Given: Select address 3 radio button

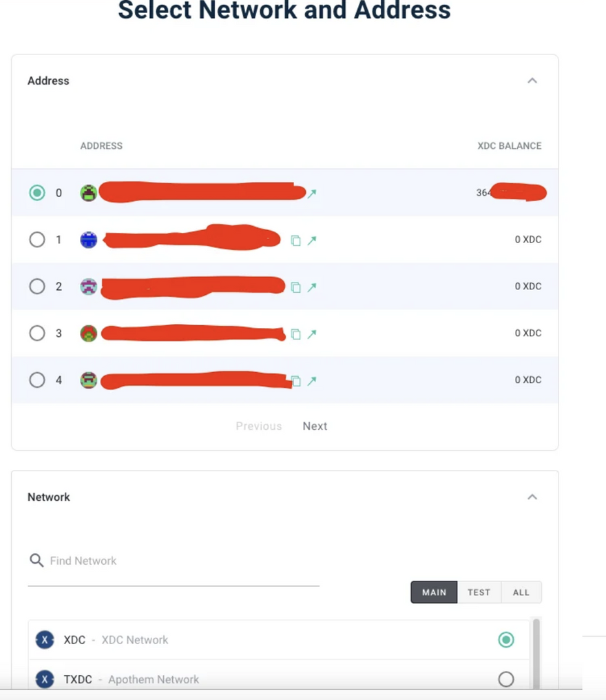Looking at the screenshot, I should (37, 333).
